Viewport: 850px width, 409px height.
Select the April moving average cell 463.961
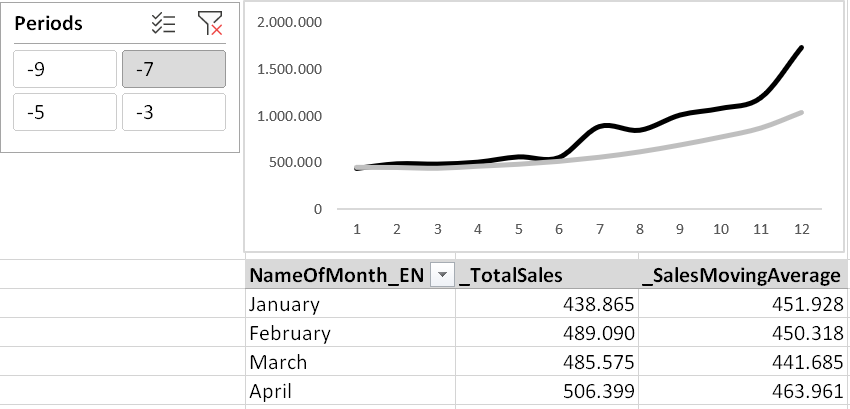tap(744, 391)
